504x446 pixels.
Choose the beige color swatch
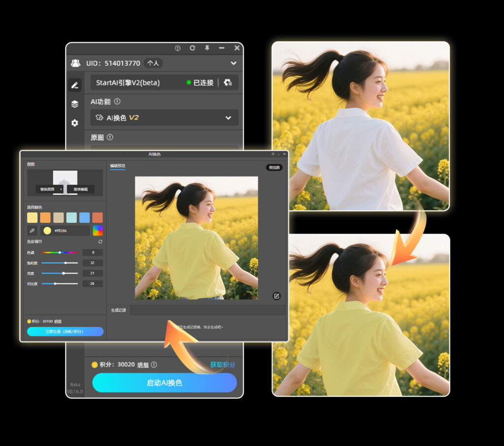(x=59, y=217)
